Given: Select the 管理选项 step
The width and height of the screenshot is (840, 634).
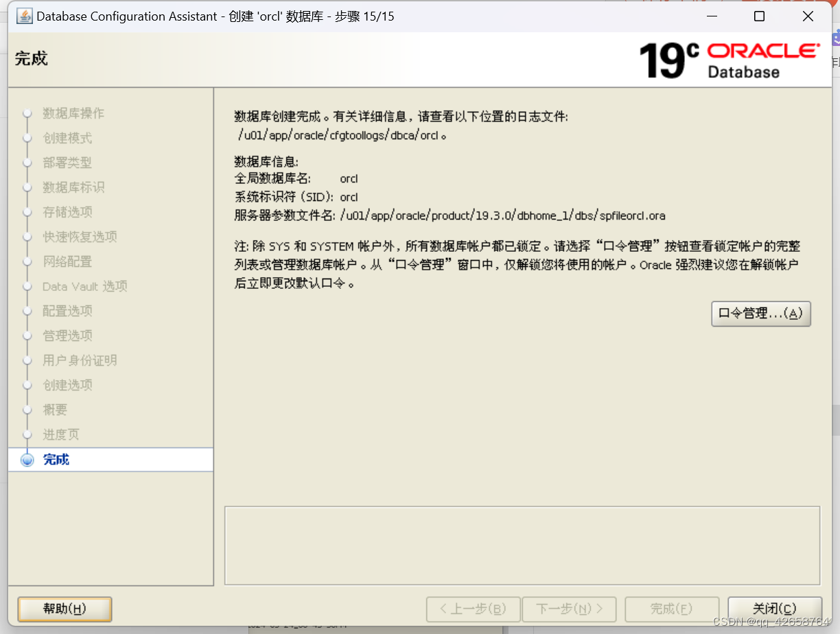Looking at the screenshot, I should coord(67,336).
